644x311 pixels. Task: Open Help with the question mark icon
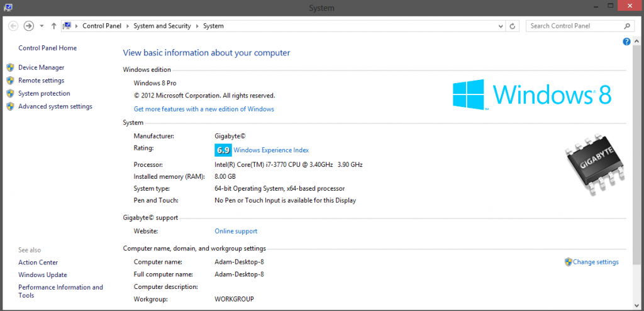(x=627, y=42)
